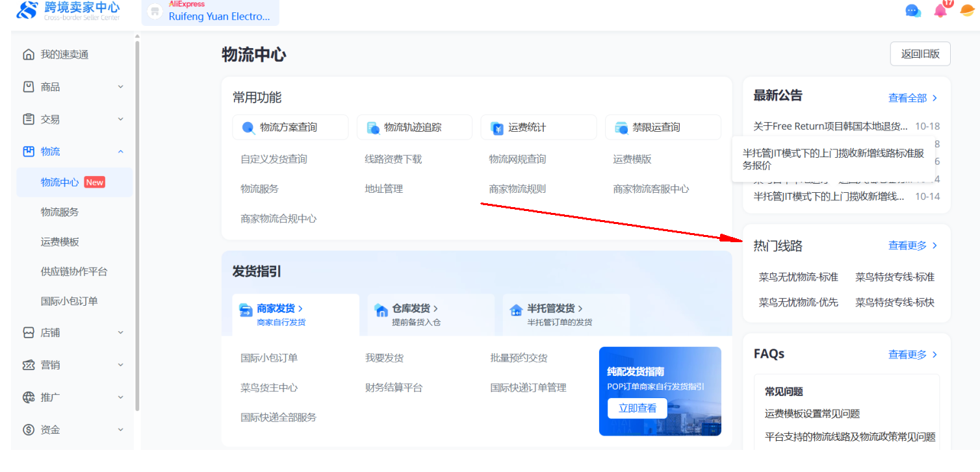Open the notification bell icon
The height and width of the screenshot is (472, 980).
coord(940,10)
